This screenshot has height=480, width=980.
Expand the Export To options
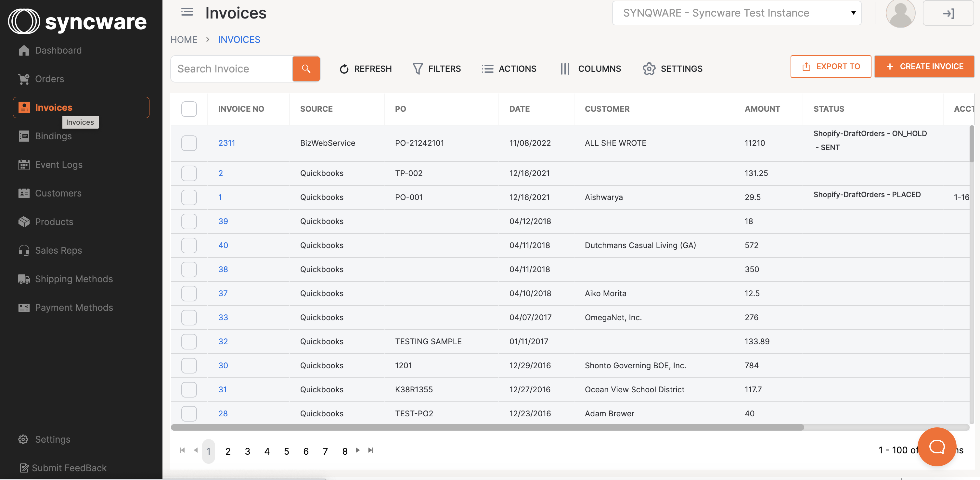[x=831, y=66]
